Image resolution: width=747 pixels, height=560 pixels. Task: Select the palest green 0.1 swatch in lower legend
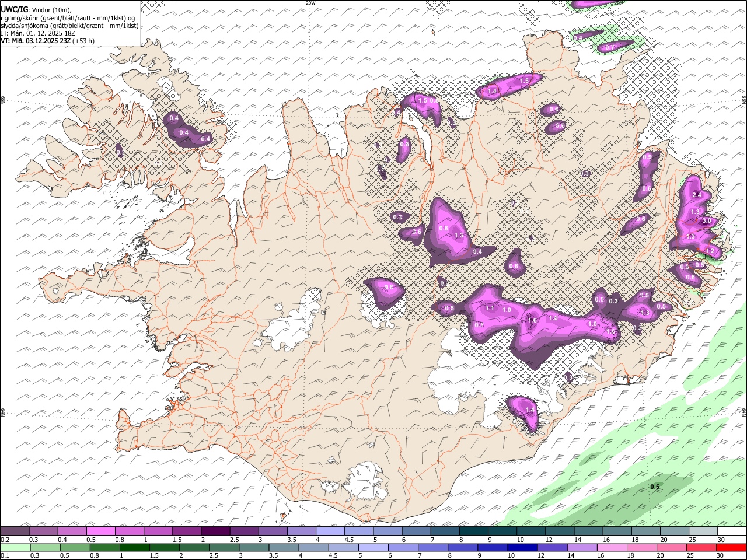click(x=15, y=547)
